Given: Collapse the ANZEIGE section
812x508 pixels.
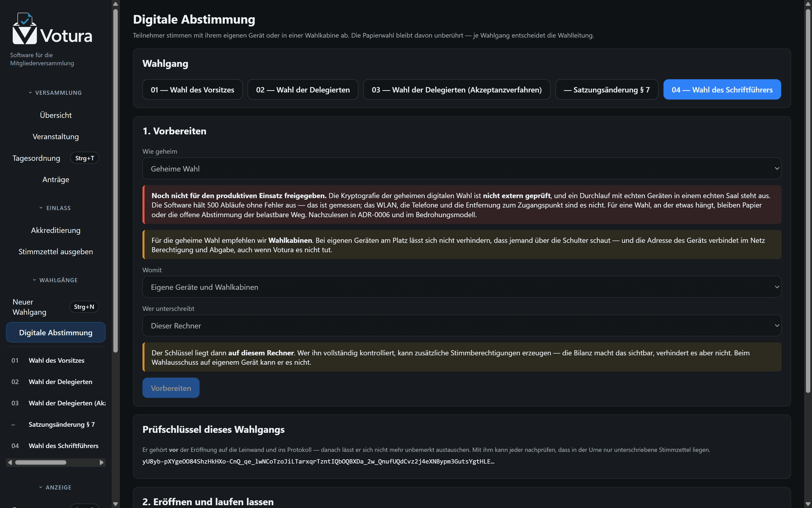Looking at the screenshot, I should [56, 487].
